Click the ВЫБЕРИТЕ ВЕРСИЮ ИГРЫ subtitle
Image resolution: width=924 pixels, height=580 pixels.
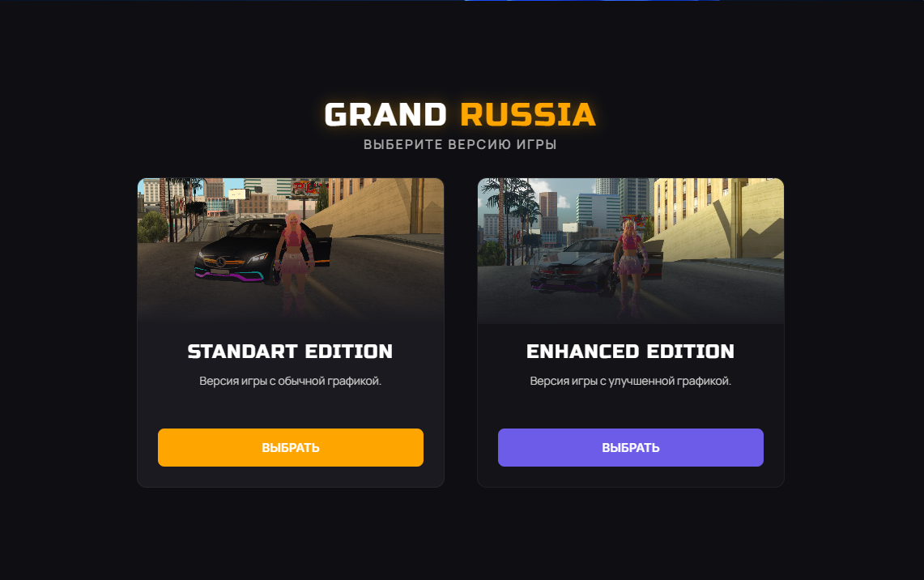pos(460,144)
